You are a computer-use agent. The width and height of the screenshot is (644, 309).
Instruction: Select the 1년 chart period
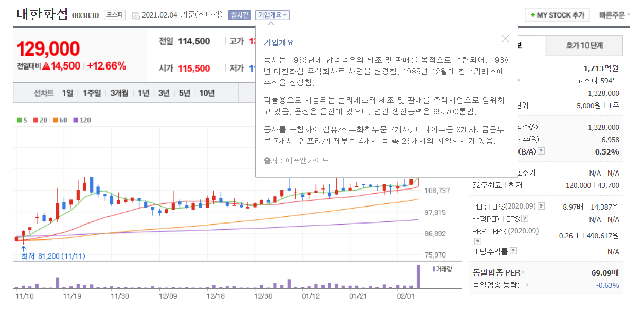[x=144, y=93]
